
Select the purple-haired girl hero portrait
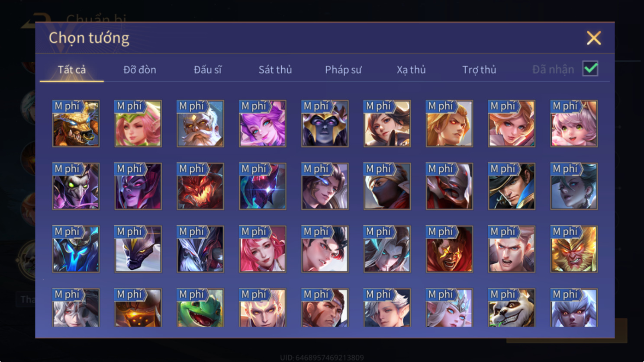coord(263,124)
